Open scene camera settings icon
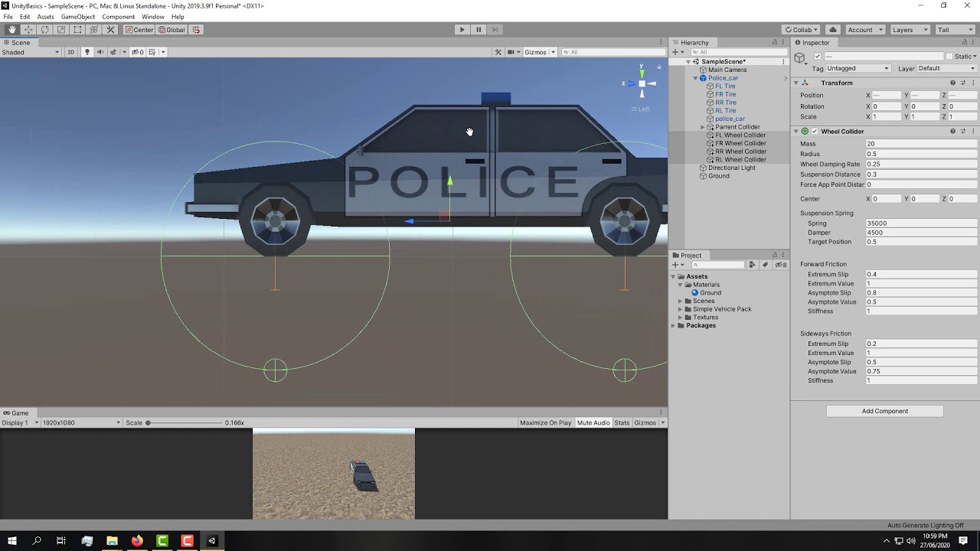The image size is (980, 551). [510, 52]
